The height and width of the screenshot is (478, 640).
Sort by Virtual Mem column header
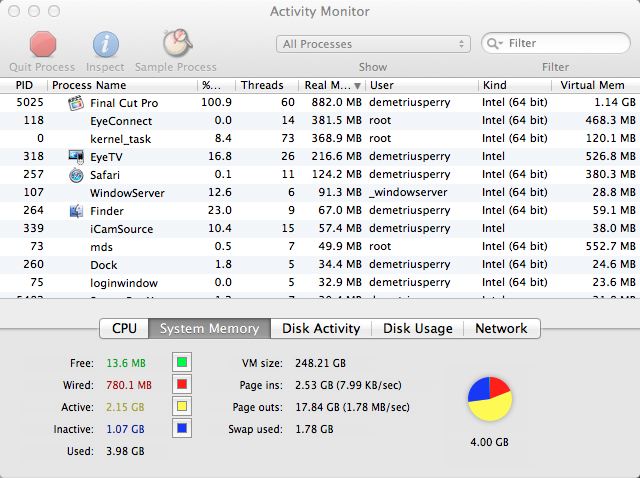pyautogui.click(x=596, y=85)
